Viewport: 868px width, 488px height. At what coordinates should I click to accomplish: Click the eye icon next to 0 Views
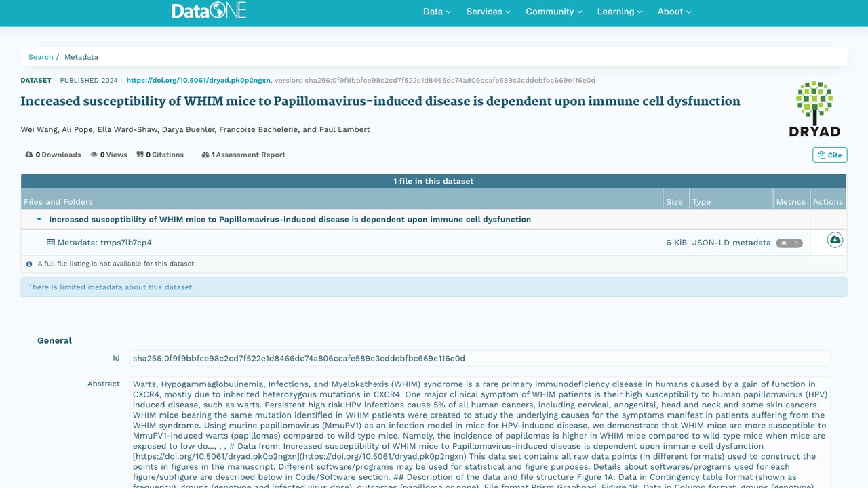point(95,155)
